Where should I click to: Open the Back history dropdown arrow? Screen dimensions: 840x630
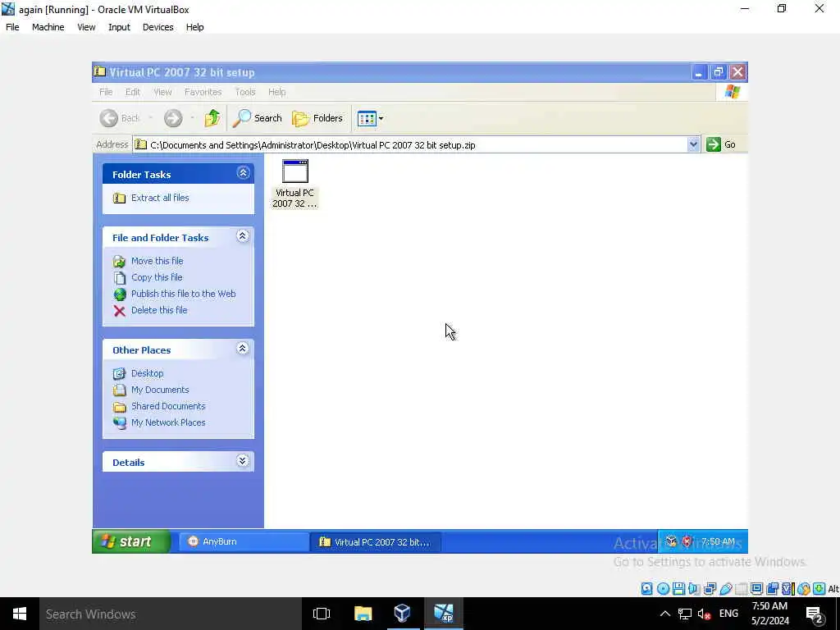point(151,118)
